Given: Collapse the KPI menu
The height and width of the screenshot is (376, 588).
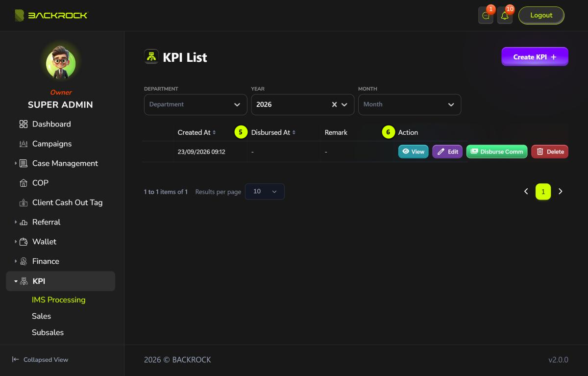Looking at the screenshot, I should point(61,281).
